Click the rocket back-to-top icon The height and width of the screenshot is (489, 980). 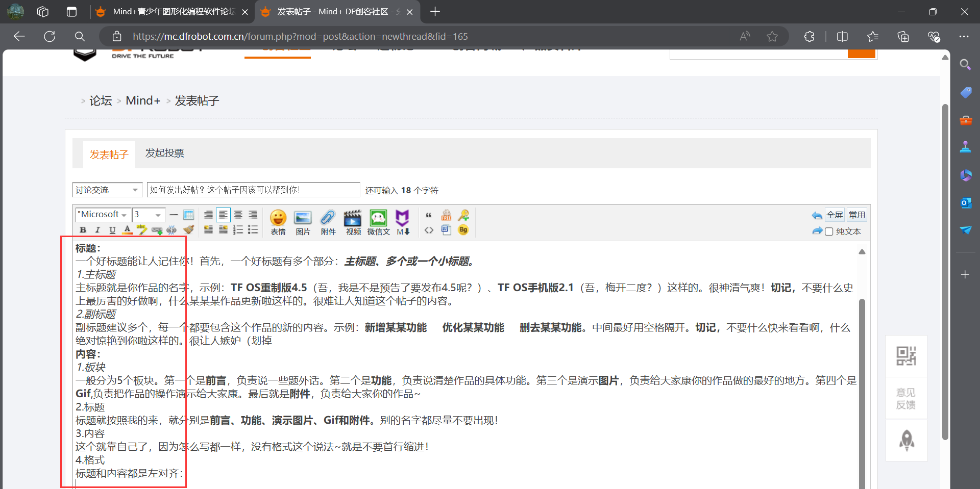coord(906,441)
